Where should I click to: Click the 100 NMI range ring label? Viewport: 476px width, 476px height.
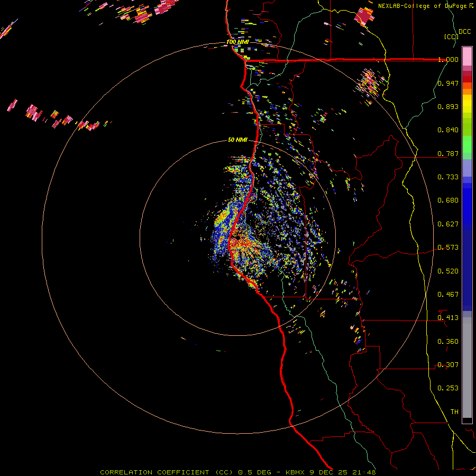pos(237,42)
